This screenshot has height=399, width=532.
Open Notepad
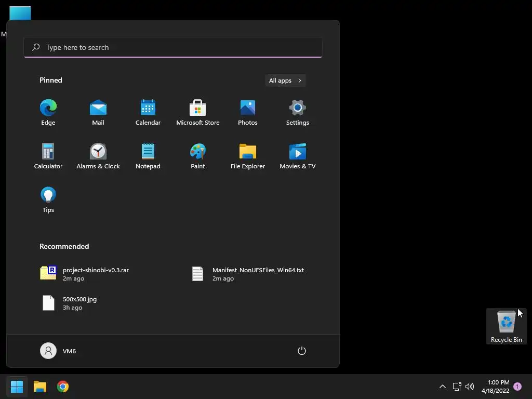coord(148,156)
